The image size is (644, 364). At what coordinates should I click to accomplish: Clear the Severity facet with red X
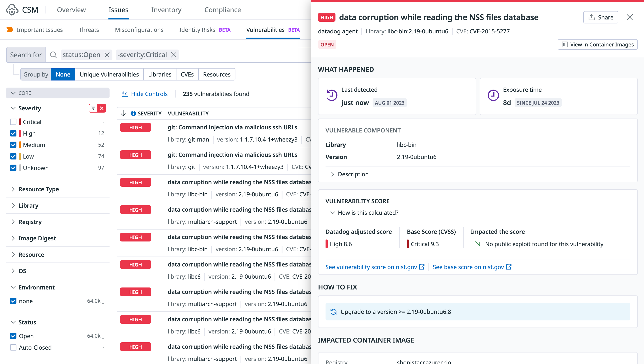(x=102, y=108)
